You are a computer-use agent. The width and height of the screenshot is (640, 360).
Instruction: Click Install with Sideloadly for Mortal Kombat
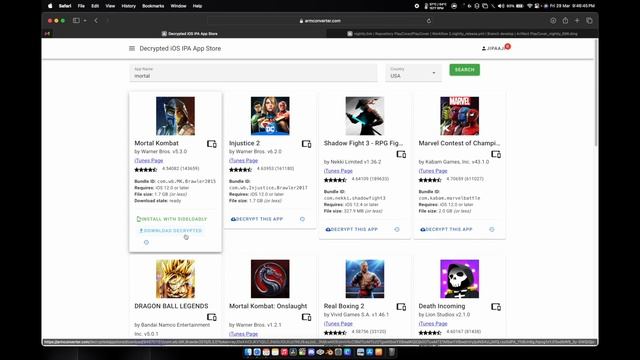click(x=172, y=219)
